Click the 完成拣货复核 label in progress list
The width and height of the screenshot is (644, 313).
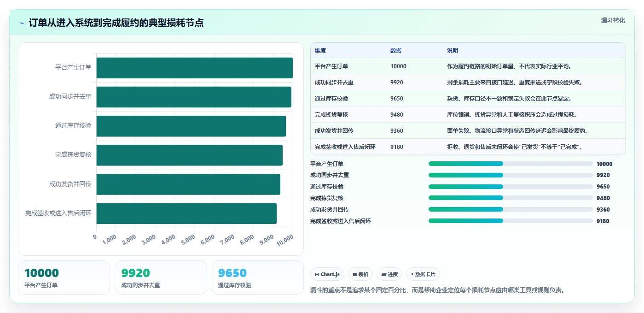click(327, 198)
